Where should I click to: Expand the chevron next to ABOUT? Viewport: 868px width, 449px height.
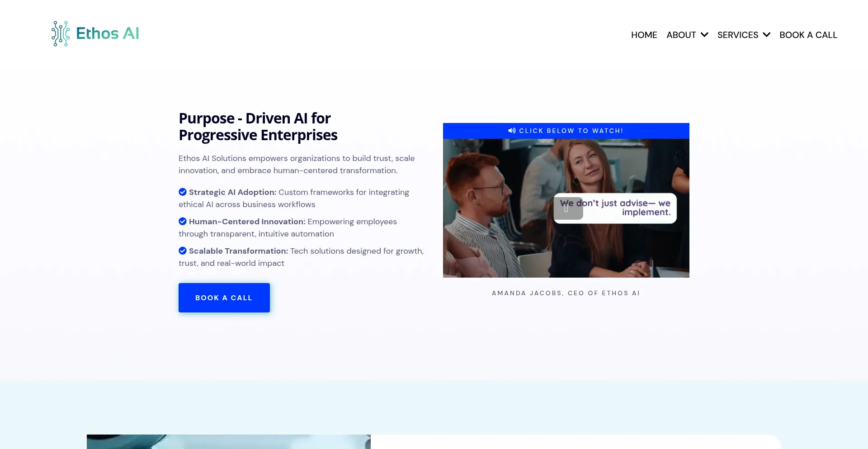pos(704,35)
